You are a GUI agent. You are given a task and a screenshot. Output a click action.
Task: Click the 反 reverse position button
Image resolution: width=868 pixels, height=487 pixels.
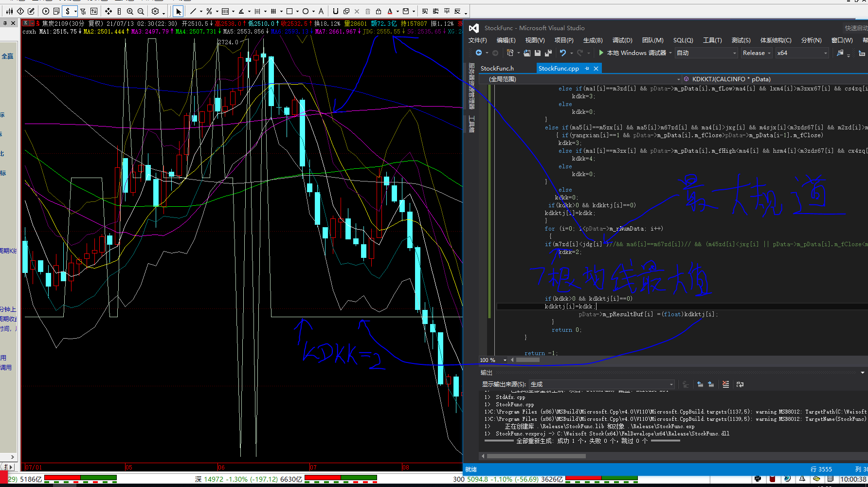457,11
